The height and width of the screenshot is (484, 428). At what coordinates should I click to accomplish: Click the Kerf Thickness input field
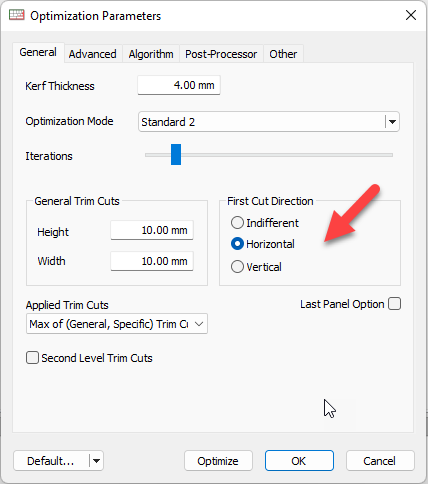[x=179, y=85]
